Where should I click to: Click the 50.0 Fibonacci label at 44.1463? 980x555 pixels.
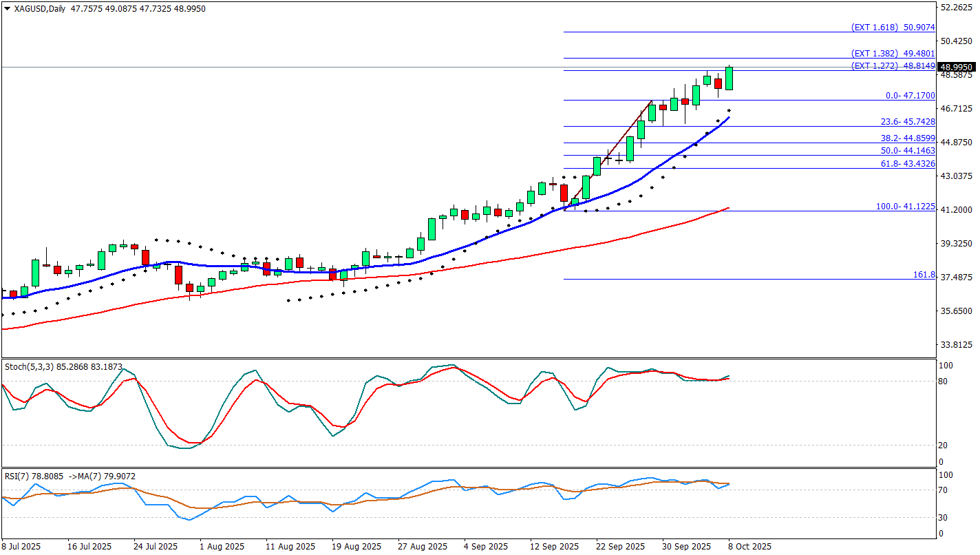tap(908, 151)
